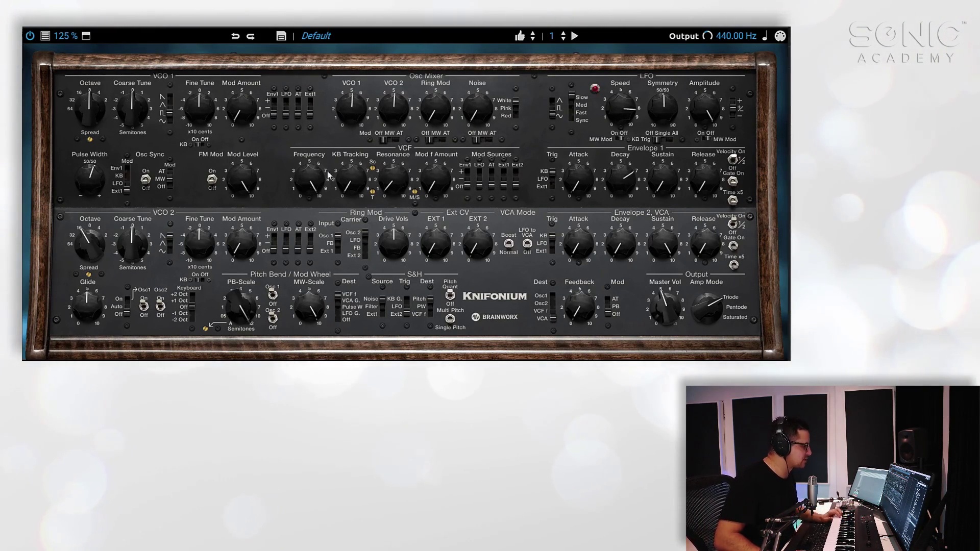
Task: Click the LFO Speed knob
Action: pyautogui.click(x=621, y=109)
